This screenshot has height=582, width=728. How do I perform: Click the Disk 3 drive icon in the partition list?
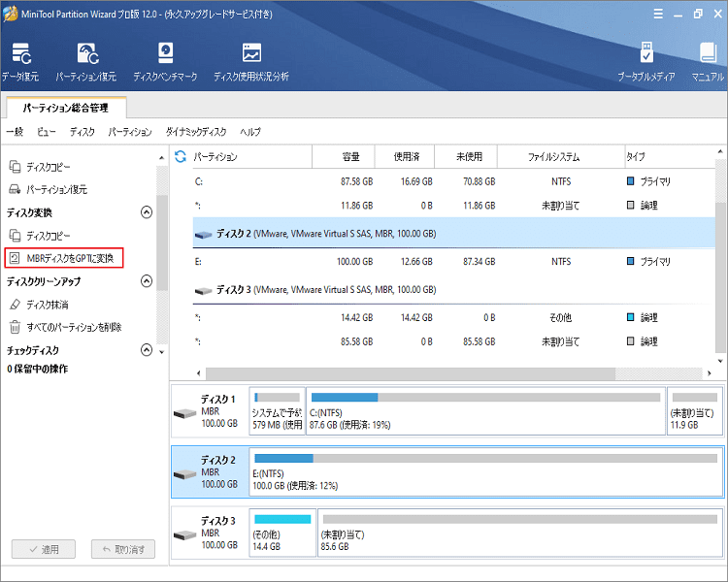tap(204, 291)
